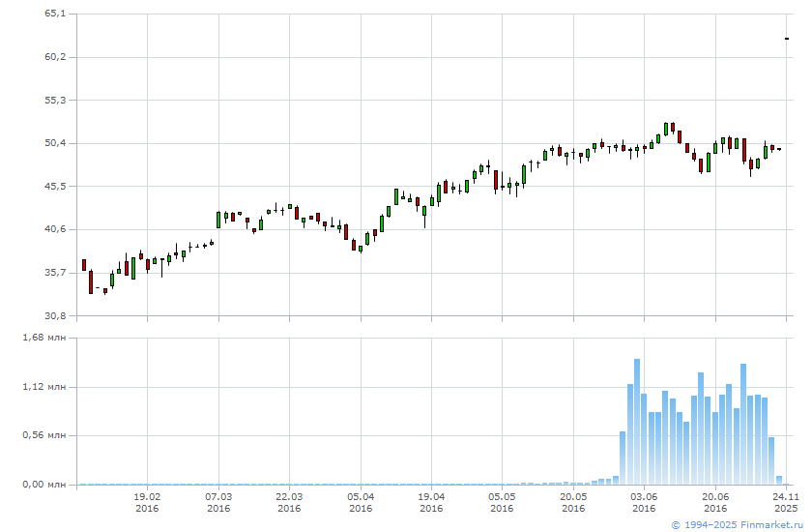
Task: Select the tallest volume bar
Action: [637, 422]
